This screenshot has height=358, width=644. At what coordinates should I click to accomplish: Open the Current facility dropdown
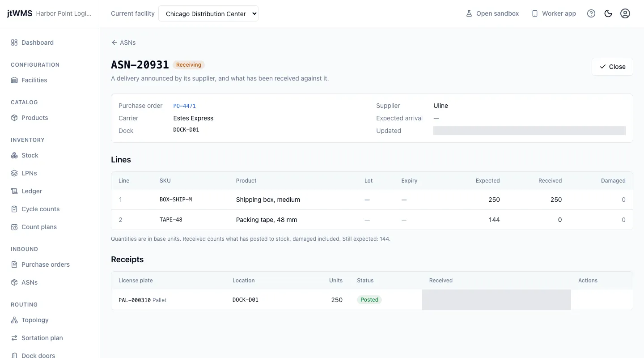[208, 13]
